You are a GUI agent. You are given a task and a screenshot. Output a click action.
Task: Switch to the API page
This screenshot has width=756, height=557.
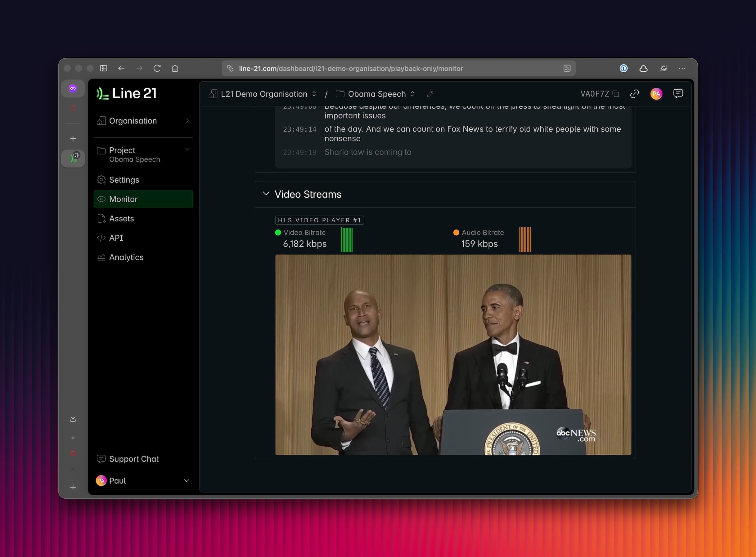click(116, 238)
